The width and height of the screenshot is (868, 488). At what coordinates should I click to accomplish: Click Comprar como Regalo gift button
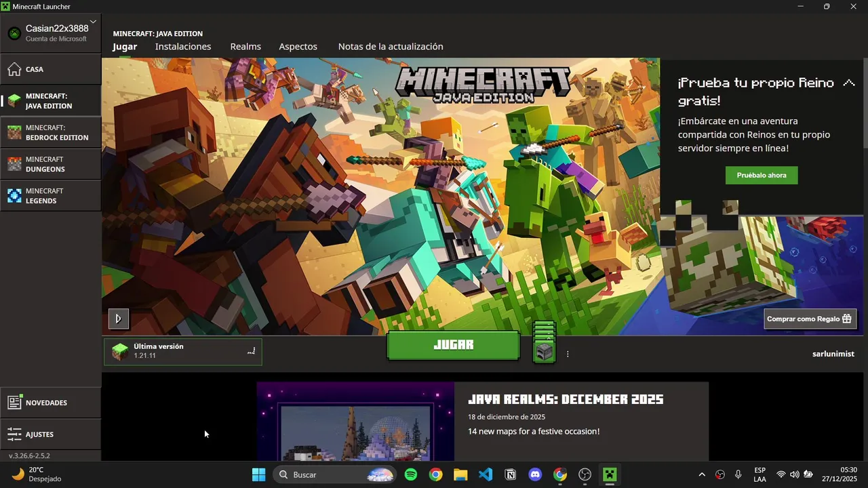[810, 319]
